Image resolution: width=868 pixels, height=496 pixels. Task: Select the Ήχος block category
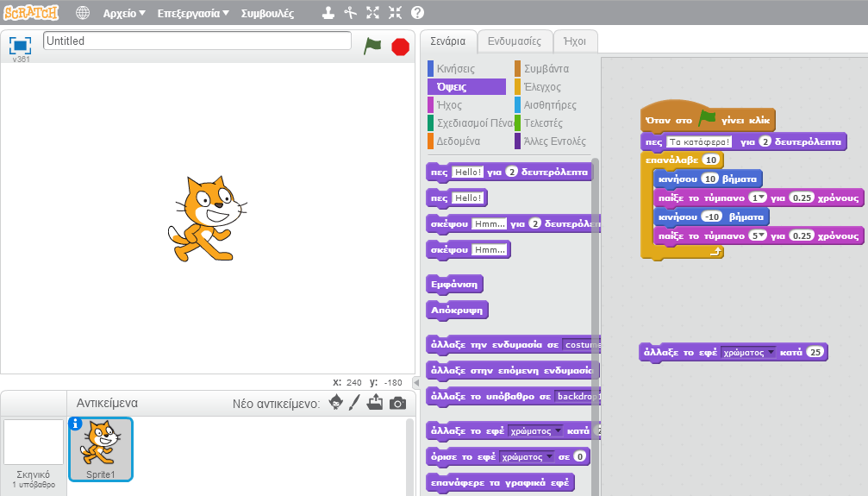466,104
